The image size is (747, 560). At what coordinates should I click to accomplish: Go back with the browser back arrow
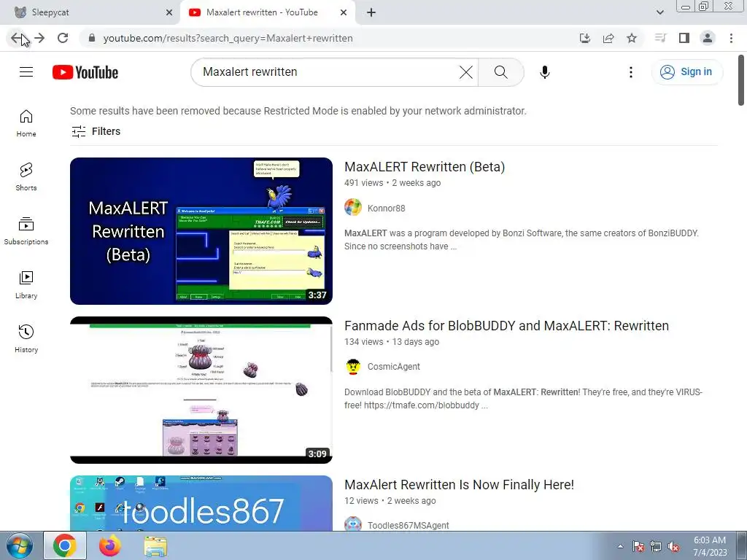click(16, 38)
